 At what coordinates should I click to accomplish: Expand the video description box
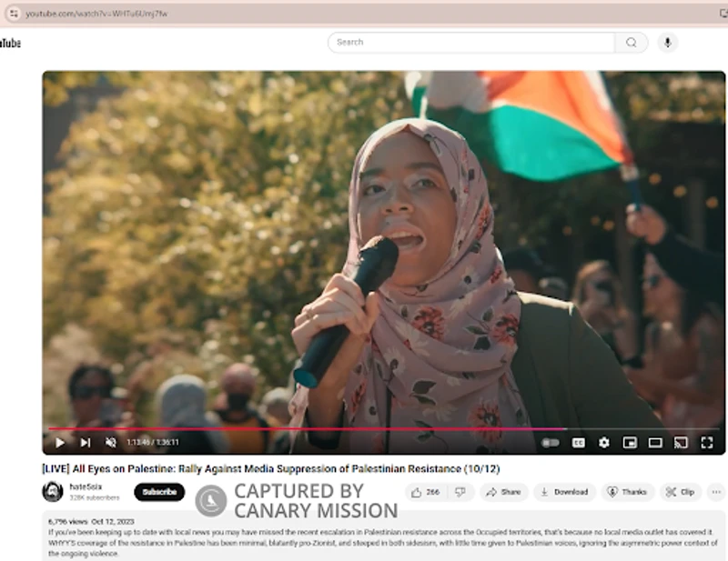(384, 536)
